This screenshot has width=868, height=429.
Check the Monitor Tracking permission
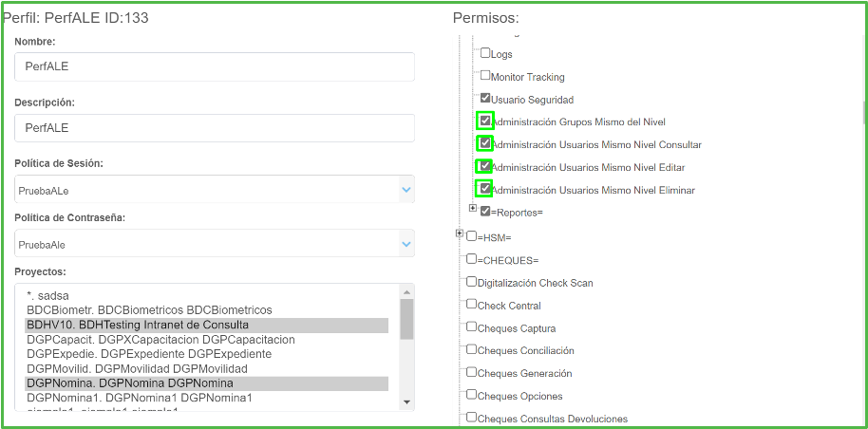485,76
